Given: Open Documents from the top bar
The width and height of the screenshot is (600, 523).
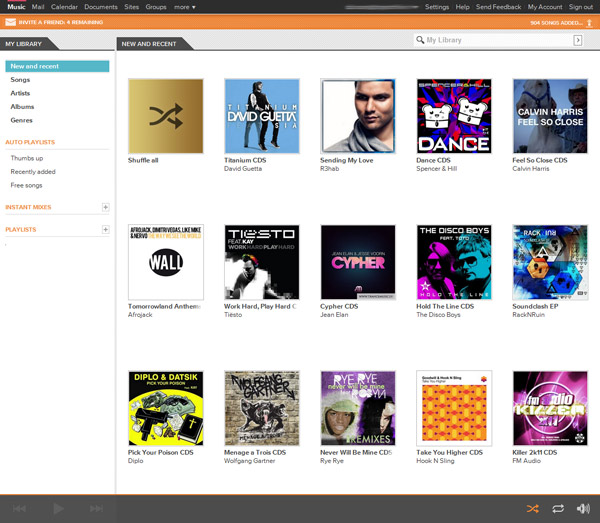Looking at the screenshot, I should 101,7.
